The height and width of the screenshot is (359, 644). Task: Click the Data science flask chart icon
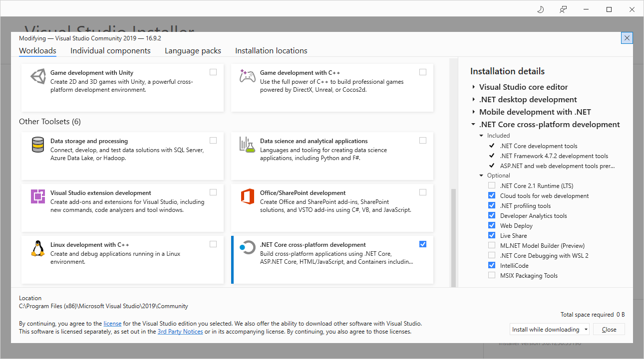pyautogui.click(x=248, y=145)
